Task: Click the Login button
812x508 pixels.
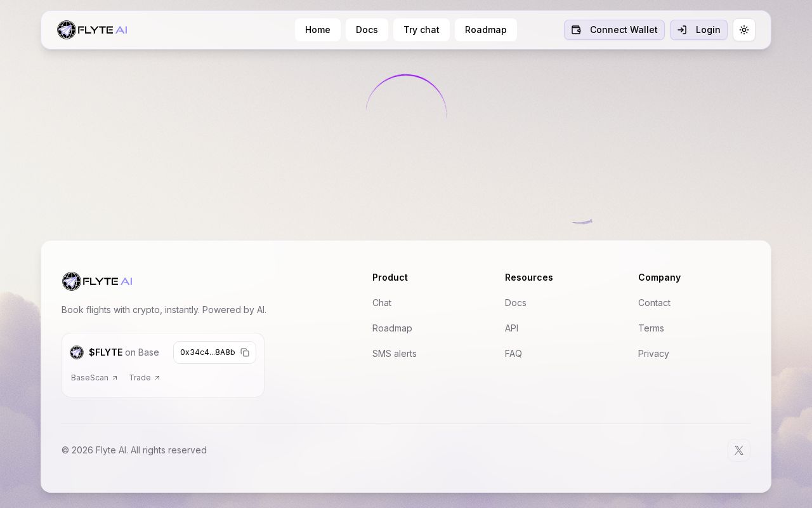Action: coord(698,30)
